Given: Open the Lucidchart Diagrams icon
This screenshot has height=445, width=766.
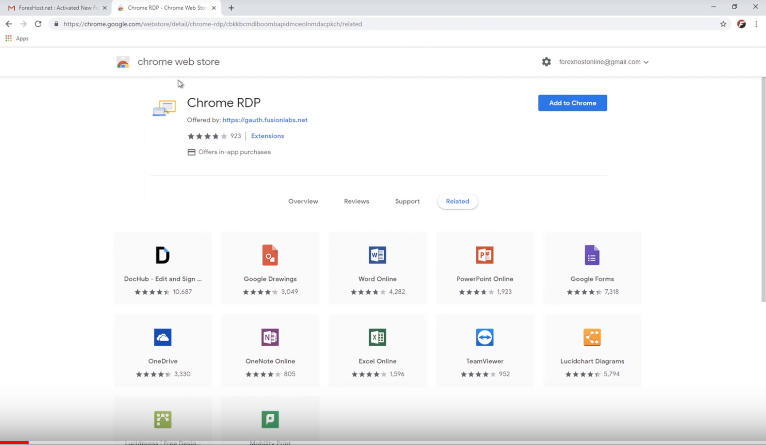Looking at the screenshot, I should (592, 337).
